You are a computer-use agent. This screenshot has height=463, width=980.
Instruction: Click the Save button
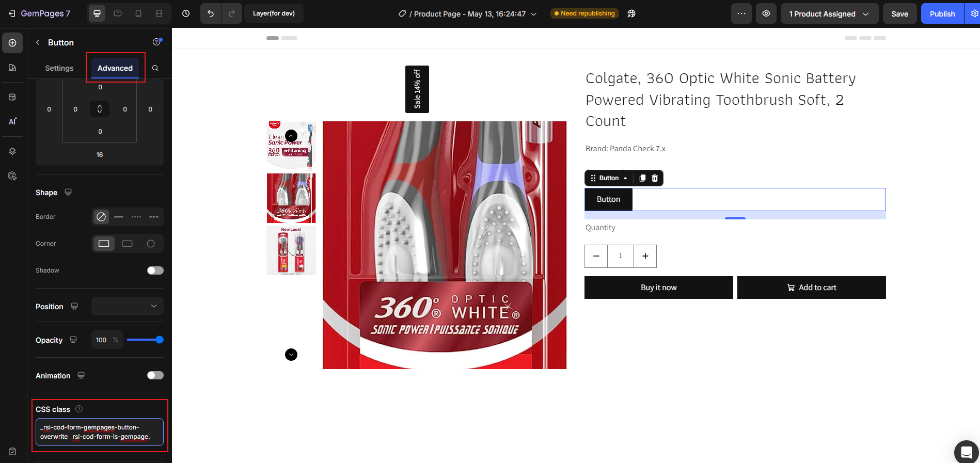click(899, 14)
